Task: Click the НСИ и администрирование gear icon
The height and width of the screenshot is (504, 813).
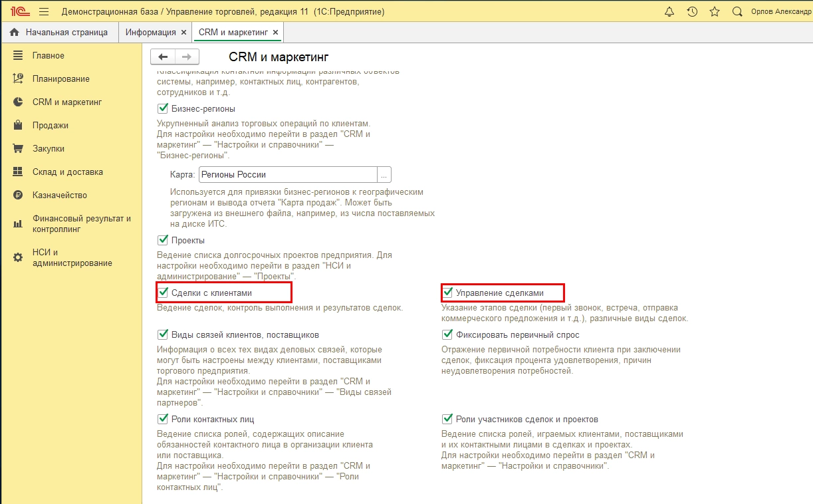Action: point(18,258)
